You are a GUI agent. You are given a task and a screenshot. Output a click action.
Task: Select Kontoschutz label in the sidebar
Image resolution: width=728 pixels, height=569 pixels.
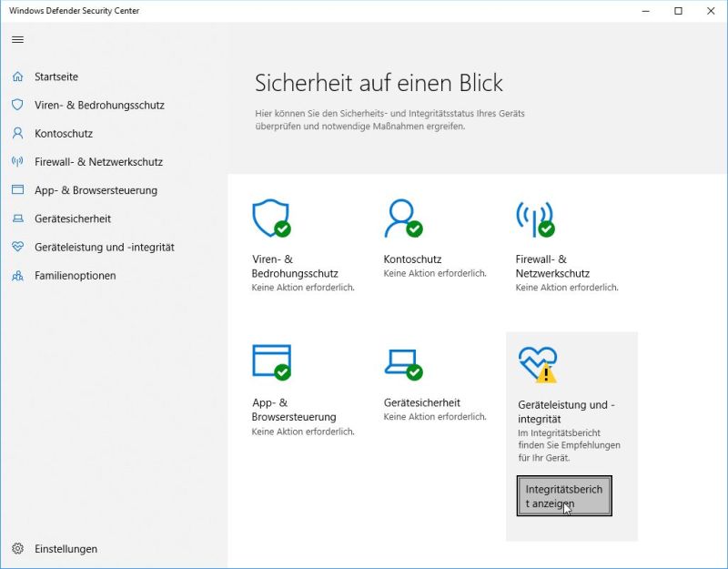(x=64, y=133)
